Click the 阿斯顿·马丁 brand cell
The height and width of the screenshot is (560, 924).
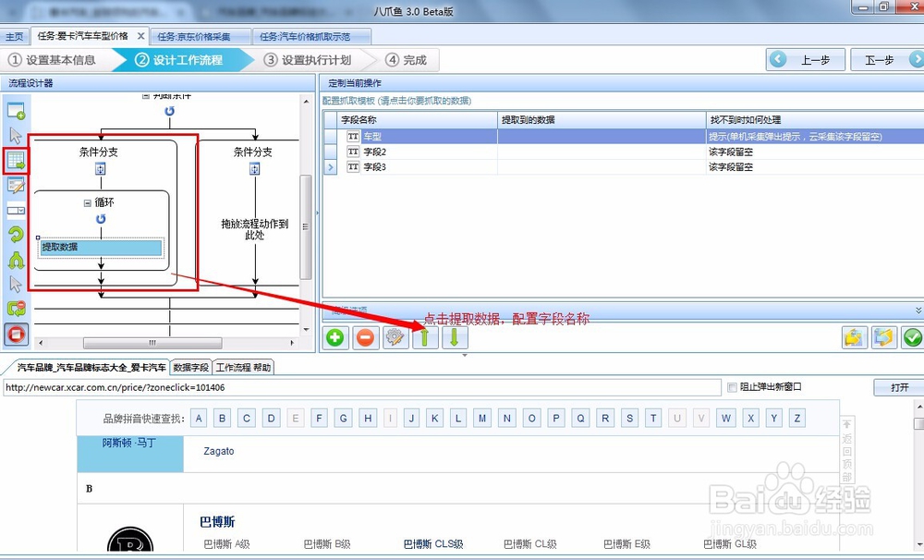[x=130, y=454]
